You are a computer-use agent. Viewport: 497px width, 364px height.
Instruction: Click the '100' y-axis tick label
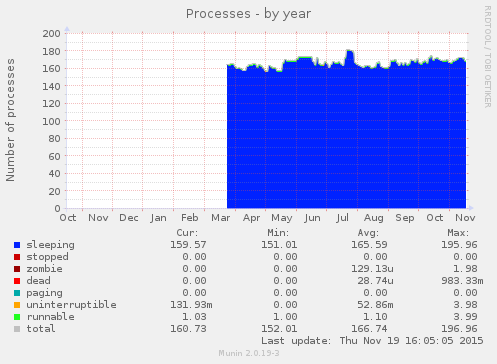(x=51, y=121)
